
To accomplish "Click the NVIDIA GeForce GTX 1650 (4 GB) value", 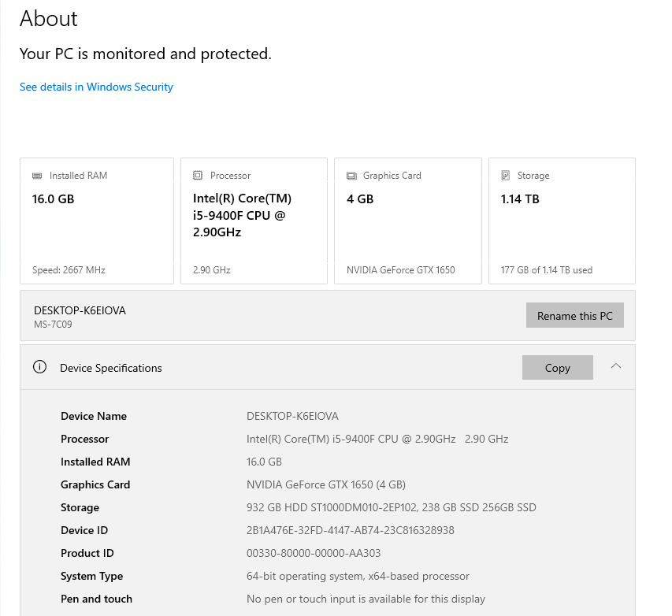I will (325, 484).
